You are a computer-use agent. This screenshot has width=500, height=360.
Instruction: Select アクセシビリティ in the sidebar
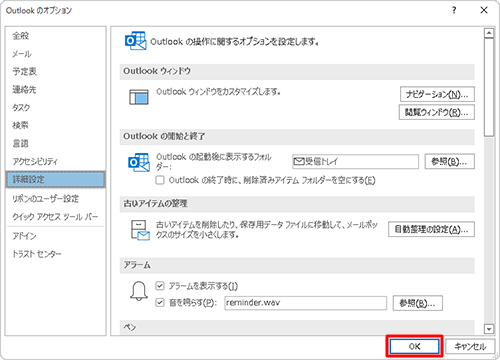tap(35, 161)
